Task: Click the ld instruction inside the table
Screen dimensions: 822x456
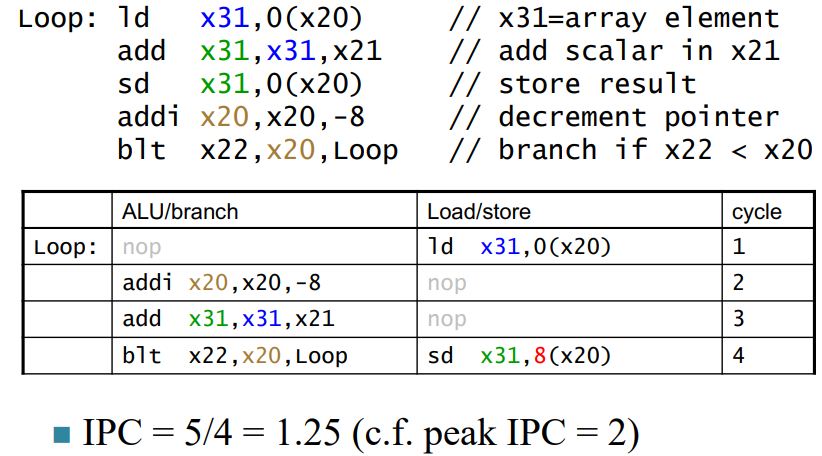Action: point(519,247)
